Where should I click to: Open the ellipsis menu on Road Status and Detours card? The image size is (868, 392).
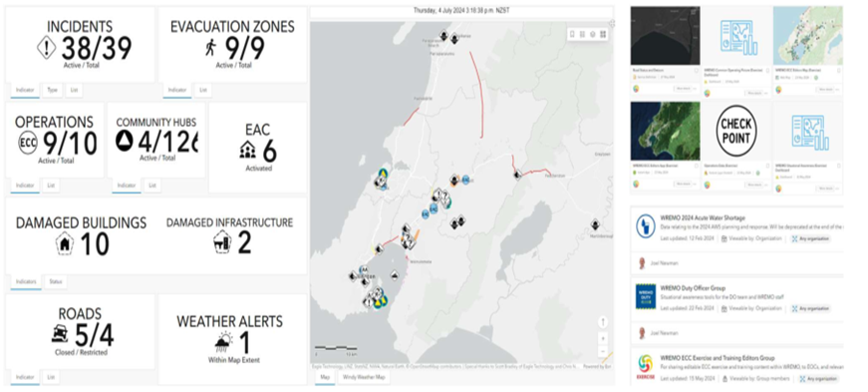pos(696,89)
